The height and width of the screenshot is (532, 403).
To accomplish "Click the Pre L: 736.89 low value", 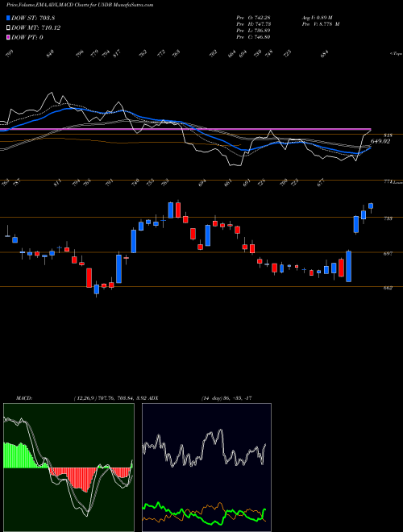I will (253, 31).
